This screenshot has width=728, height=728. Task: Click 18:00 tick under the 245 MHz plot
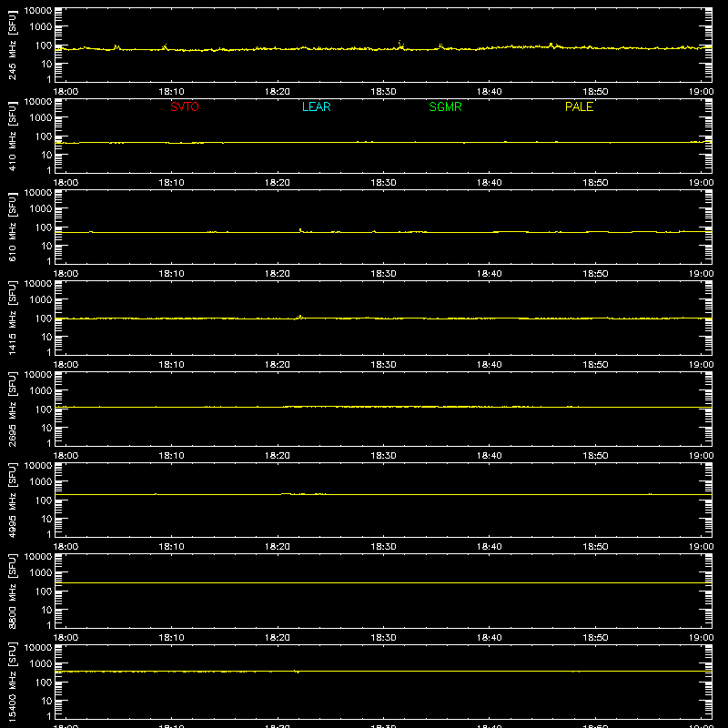pos(66,92)
